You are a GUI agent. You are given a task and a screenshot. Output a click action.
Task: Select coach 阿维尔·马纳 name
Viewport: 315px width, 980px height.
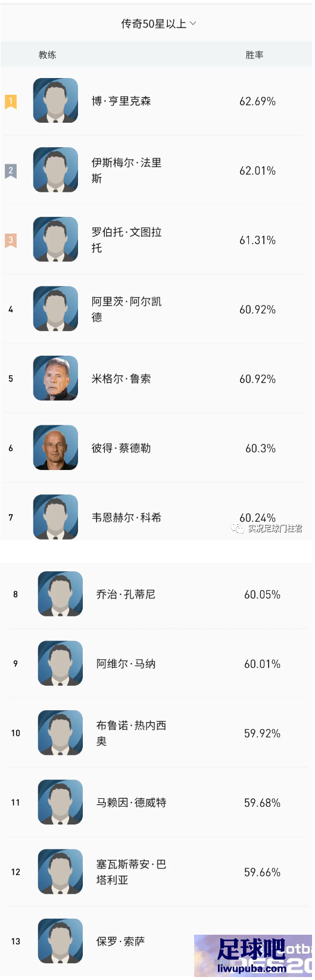pyautogui.click(x=126, y=664)
